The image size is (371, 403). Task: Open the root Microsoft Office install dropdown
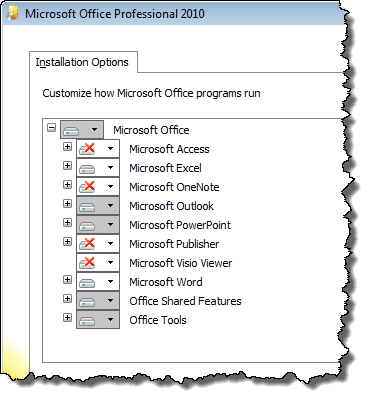[x=82, y=130]
